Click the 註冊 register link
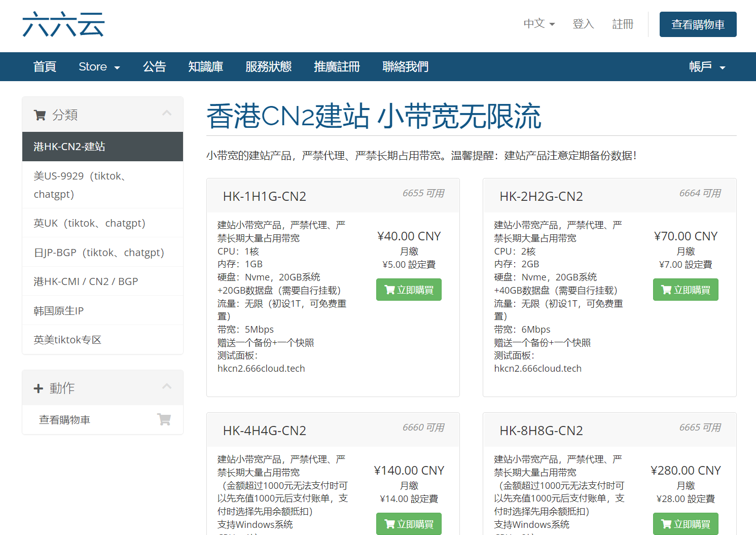The height and width of the screenshot is (535, 756). tap(623, 24)
